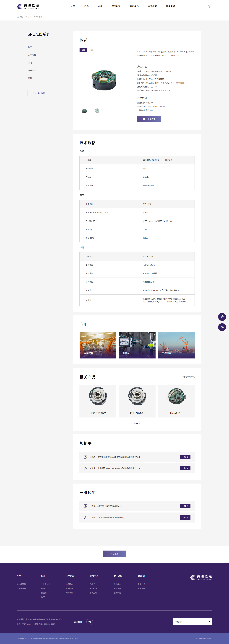Open the 工程机械 application card

(176, 345)
